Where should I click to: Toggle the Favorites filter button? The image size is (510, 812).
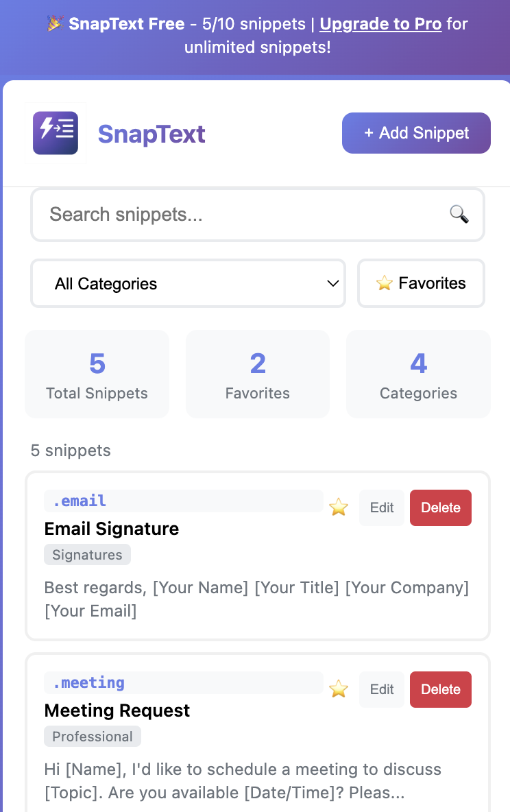point(421,283)
